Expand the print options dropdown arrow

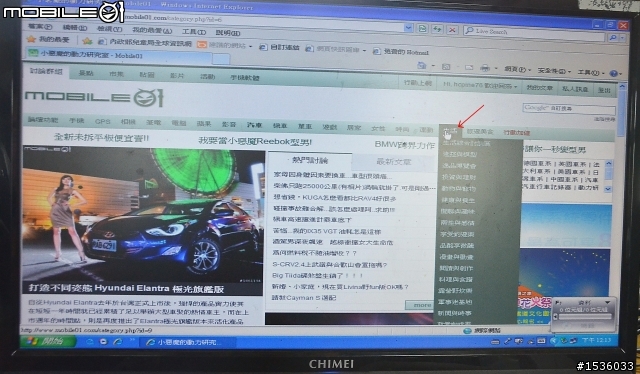pos(496,69)
